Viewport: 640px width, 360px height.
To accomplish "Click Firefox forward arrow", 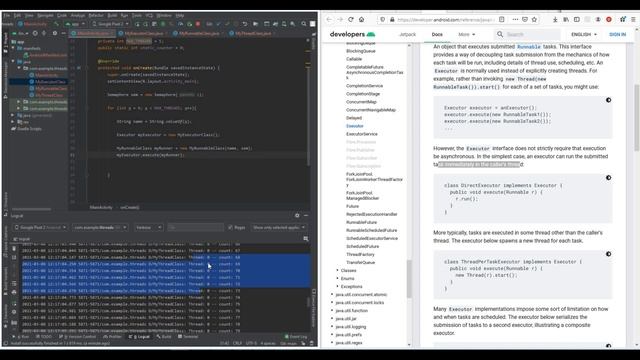I will point(340,20).
